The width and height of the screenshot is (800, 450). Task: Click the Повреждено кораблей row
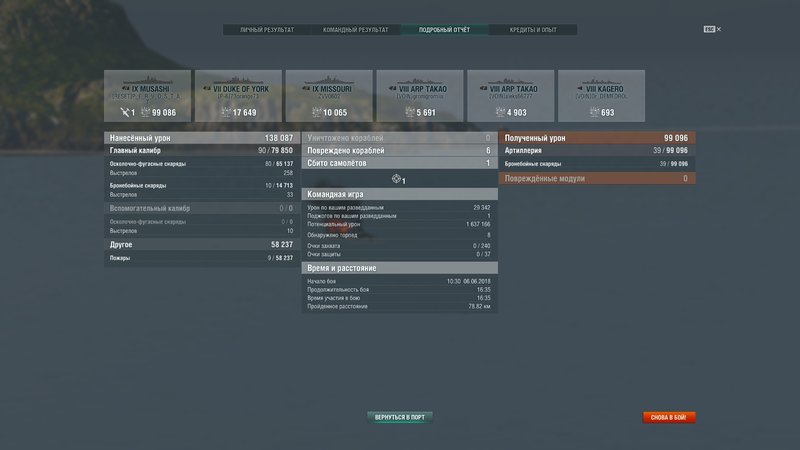point(399,151)
